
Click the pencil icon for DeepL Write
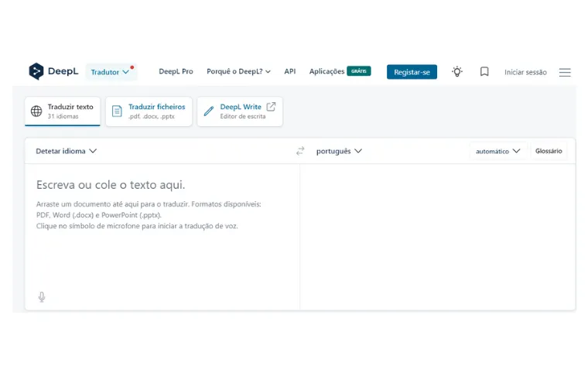(x=208, y=111)
